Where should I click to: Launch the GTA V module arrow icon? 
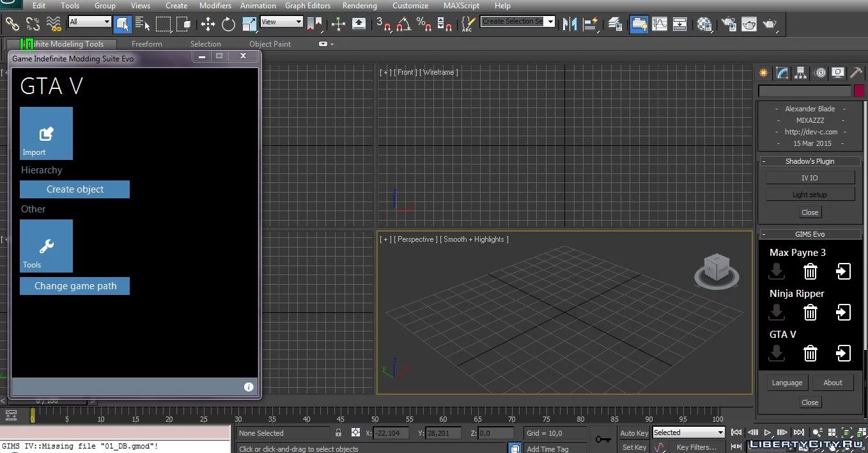point(843,353)
